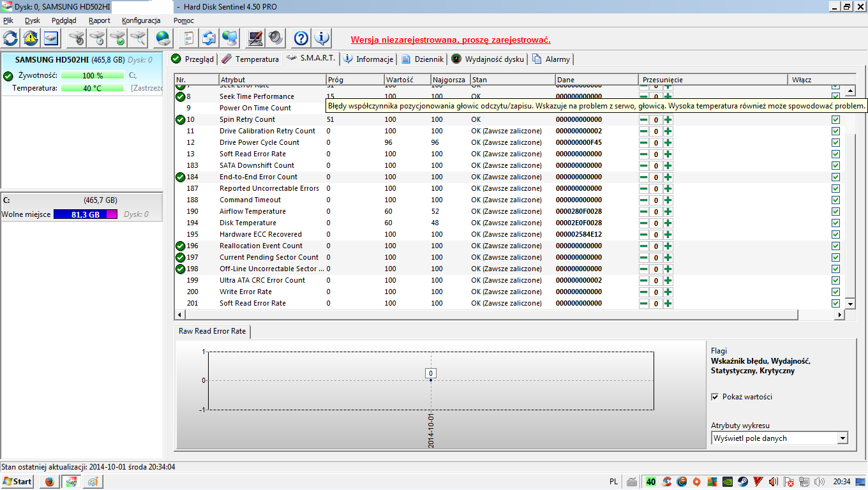Toggle the 'Pokaż wartości' checkbox
Viewport: 868px width, 490px height.
[x=715, y=397]
